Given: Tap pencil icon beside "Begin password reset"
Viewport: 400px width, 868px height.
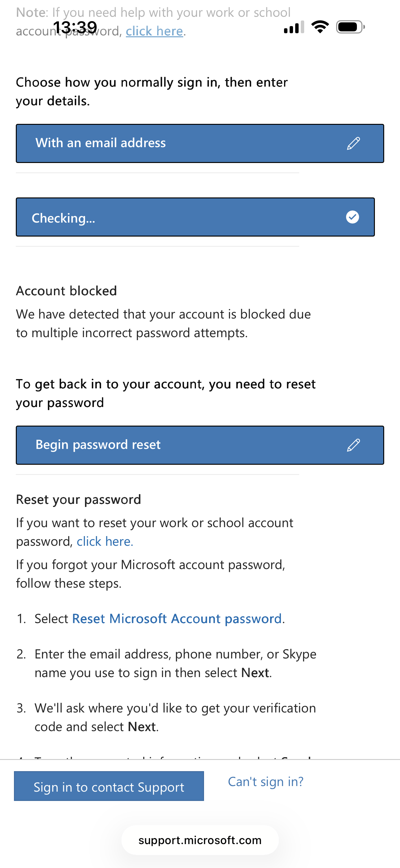Looking at the screenshot, I should tap(353, 445).
